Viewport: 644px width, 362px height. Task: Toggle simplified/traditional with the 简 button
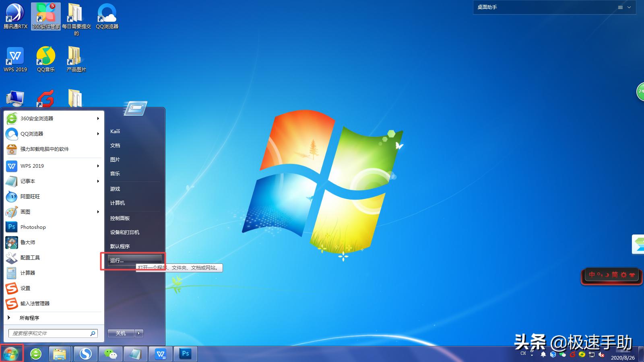(x=615, y=275)
